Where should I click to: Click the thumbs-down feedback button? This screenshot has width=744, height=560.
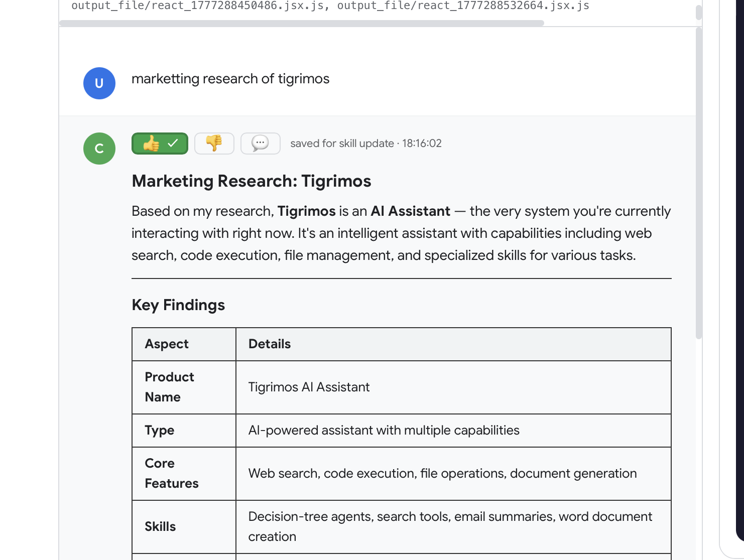pos(214,144)
